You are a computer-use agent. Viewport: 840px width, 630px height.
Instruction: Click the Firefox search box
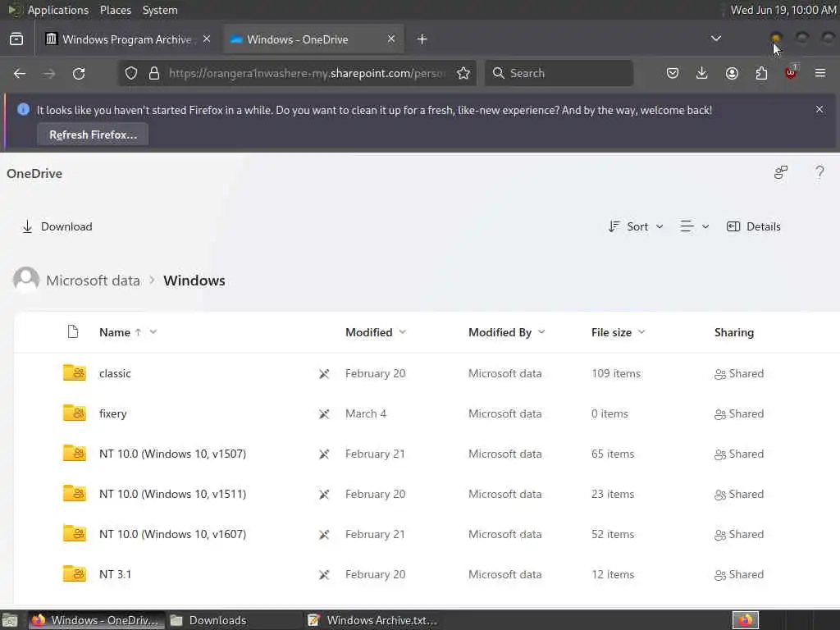pos(559,73)
